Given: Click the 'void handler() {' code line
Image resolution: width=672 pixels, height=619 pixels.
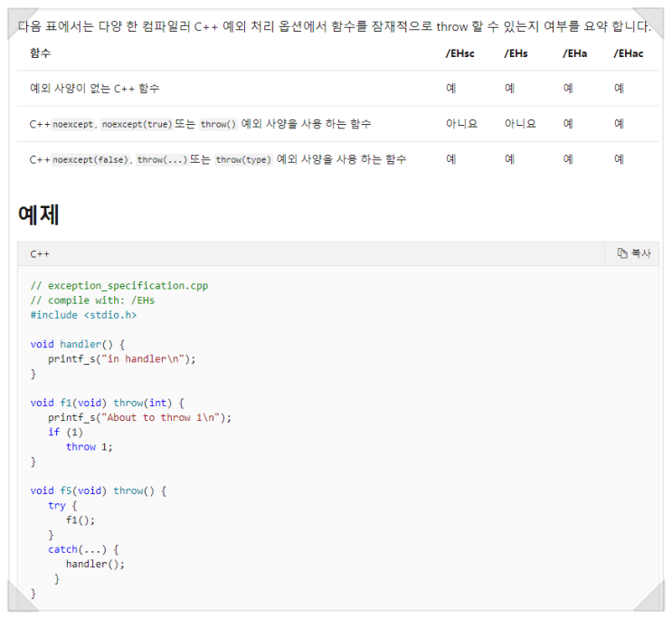Looking at the screenshot, I should [x=78, y=344].
